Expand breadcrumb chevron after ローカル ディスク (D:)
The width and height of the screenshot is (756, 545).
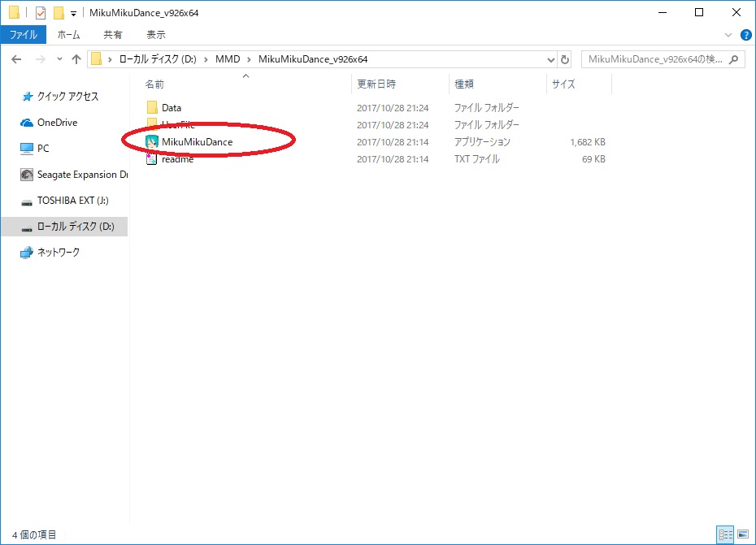click(x=206, y=59)
